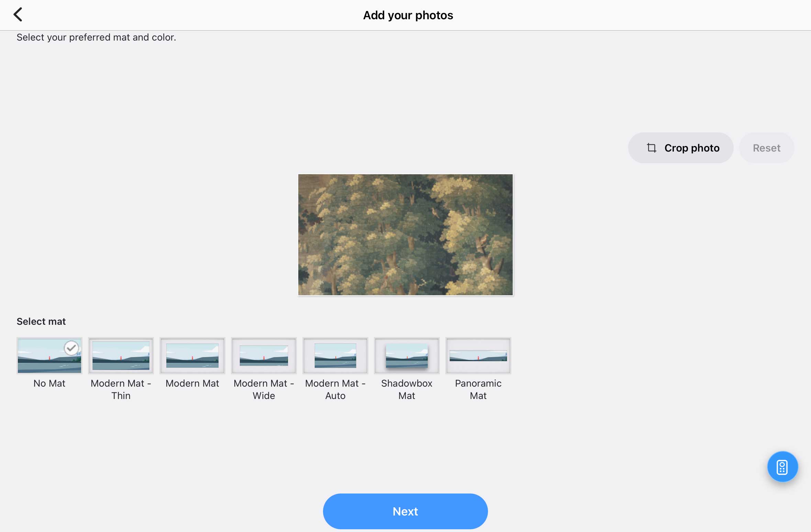Click the checkmark on No Mat
Image resolution: width=811 pixels, height=532 pixels.
coord(71,348)
